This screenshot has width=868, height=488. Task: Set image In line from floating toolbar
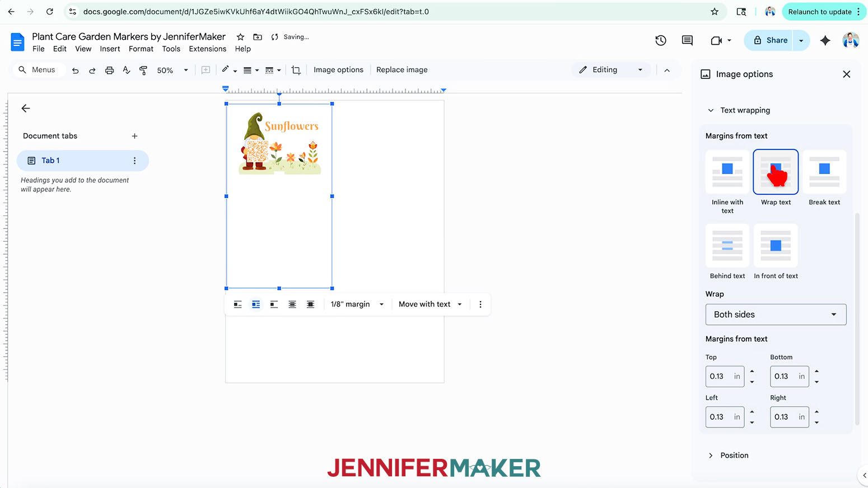pyautogui.click(x=237, y=304)
